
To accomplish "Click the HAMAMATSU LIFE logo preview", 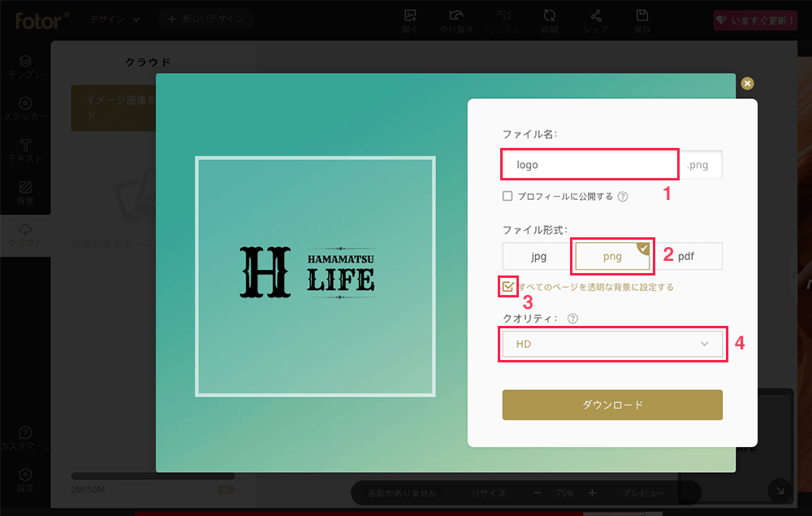I will [307, 272].
